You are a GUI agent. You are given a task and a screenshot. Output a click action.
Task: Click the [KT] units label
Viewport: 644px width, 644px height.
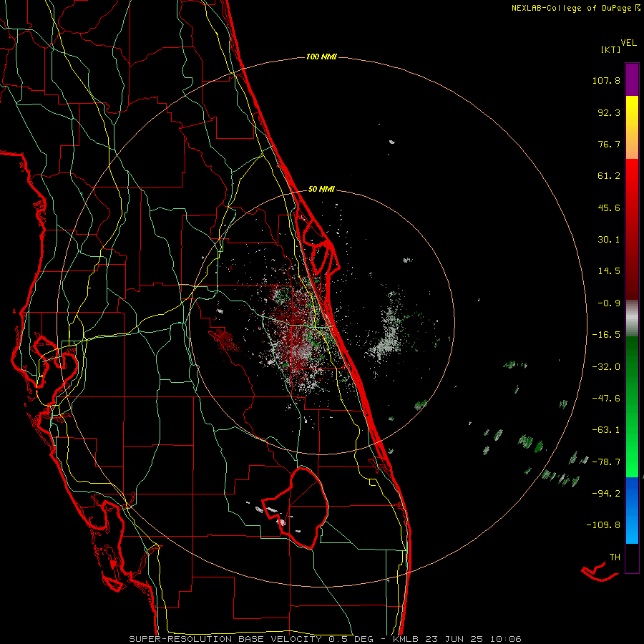coord(610,49)
